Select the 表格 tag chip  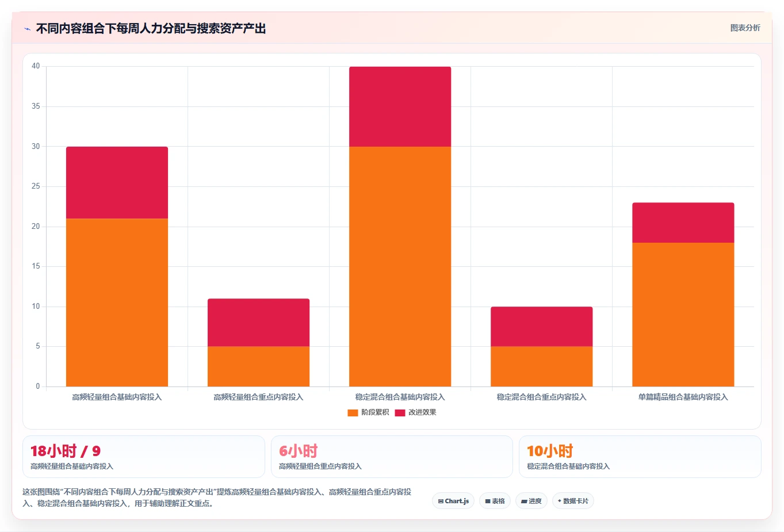pos(495,501)
